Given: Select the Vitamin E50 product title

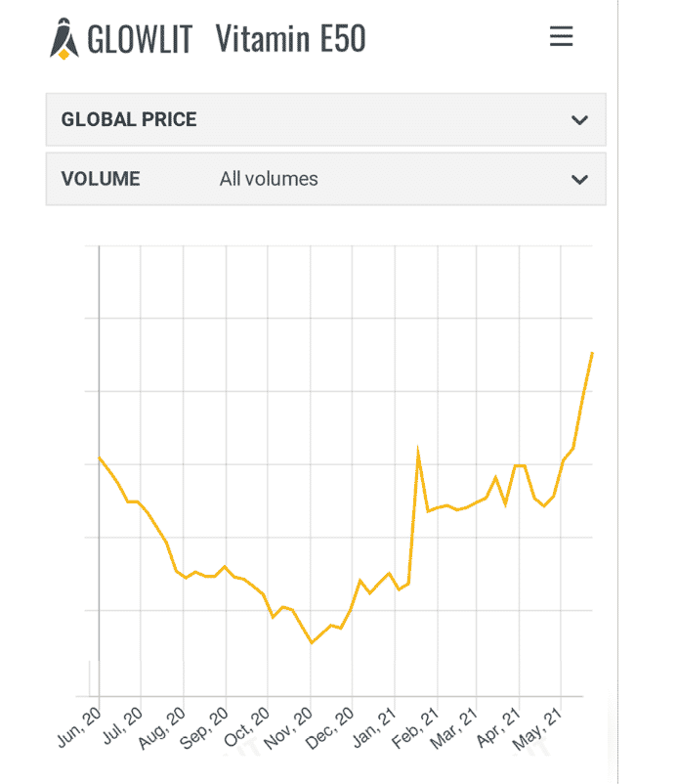Looking at the screenshot, I should [288, 37].
